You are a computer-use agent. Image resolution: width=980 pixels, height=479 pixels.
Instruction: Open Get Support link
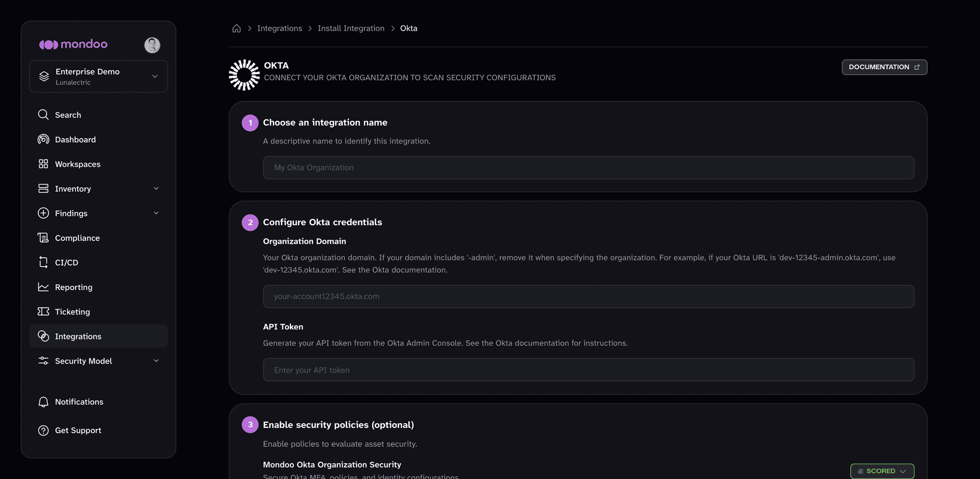click(99, 430)
